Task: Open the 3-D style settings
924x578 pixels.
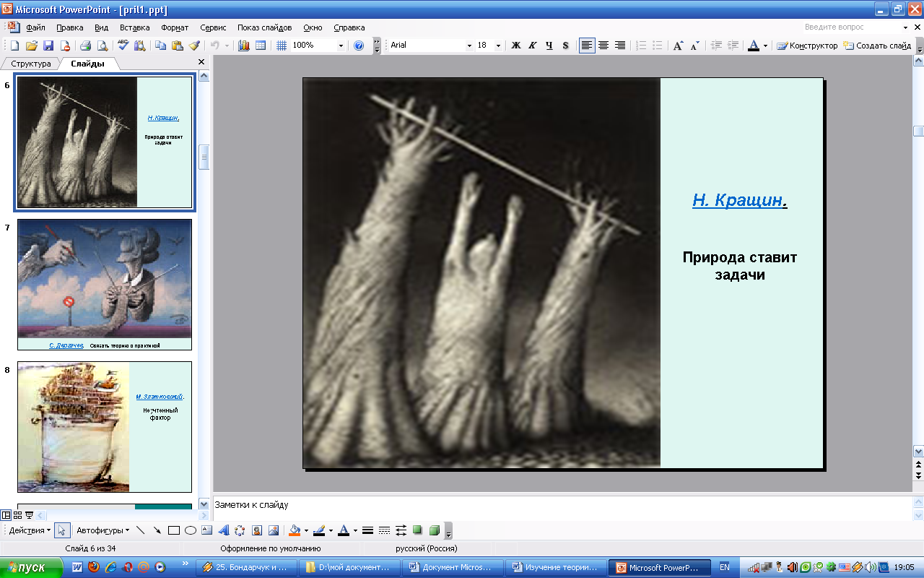Action: pyautogui.click(x=434, y=530)
